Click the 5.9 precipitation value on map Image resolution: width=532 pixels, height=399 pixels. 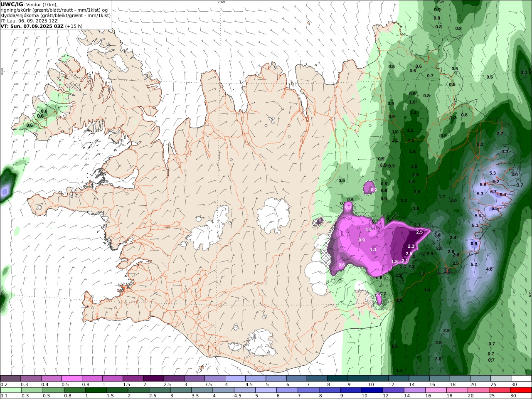pos(478,216)
